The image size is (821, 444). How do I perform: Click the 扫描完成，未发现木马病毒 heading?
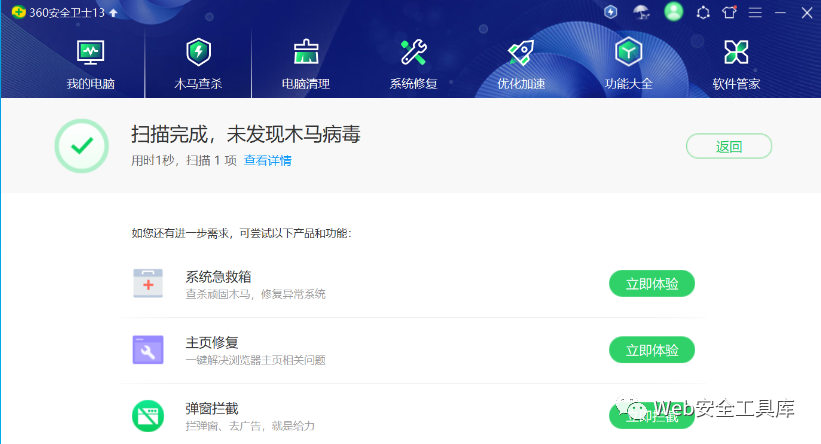click(246, 135)
